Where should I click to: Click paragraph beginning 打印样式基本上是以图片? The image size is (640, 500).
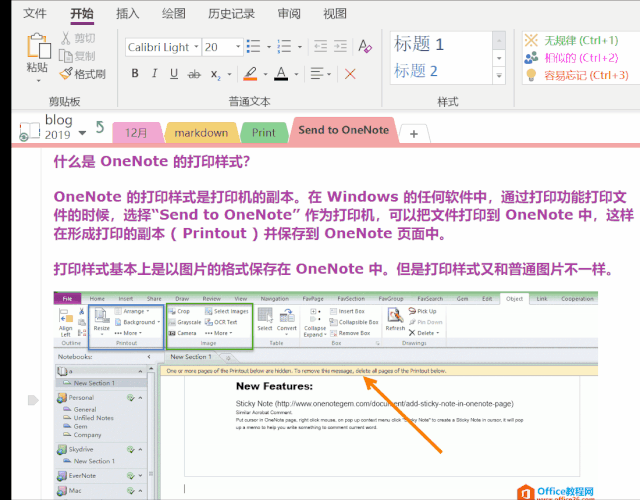click(333, 269)
